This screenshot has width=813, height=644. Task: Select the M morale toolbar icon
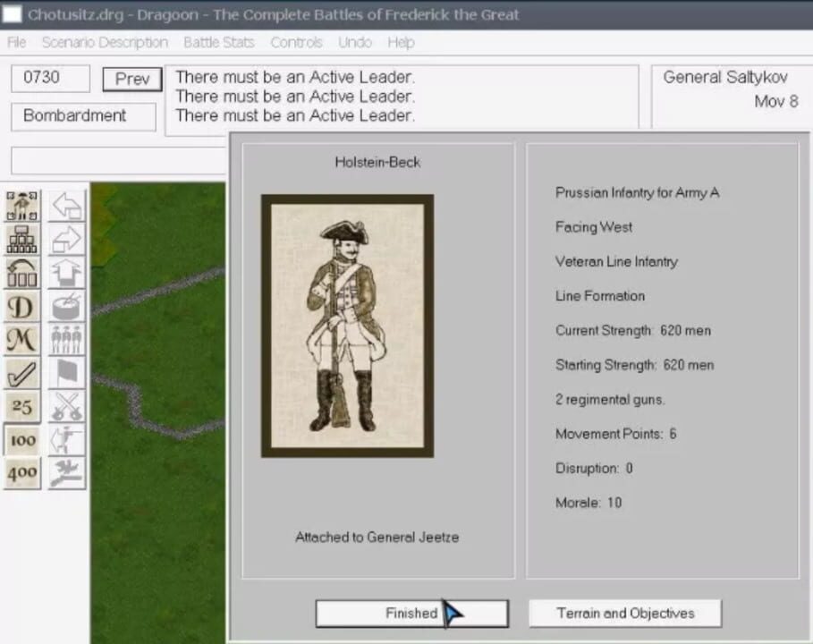[x=21, y=341]
